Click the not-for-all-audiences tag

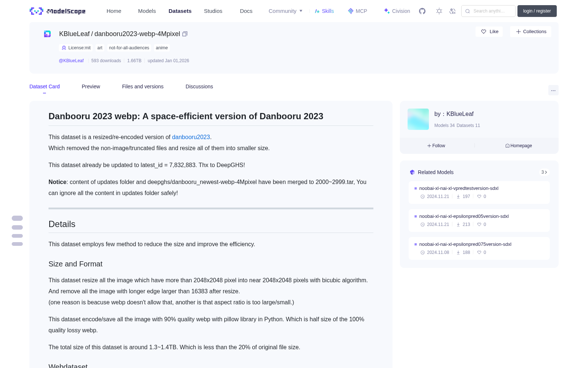[129, 48]
